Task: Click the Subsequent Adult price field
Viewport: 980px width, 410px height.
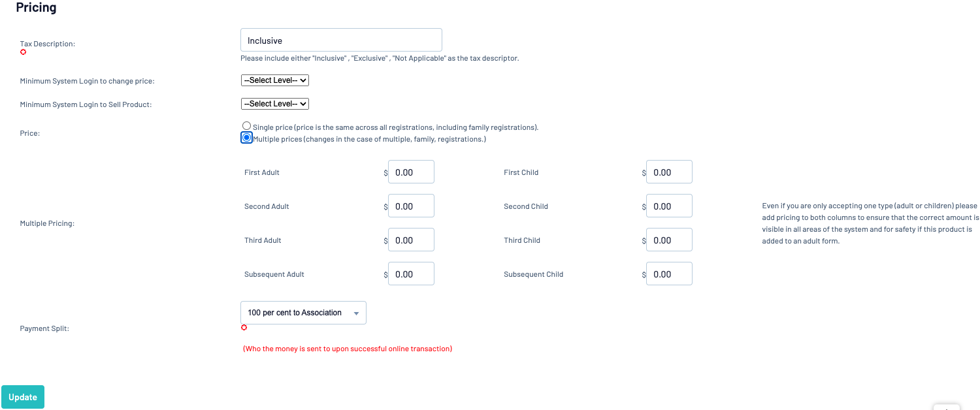Action: coord(411,274)
